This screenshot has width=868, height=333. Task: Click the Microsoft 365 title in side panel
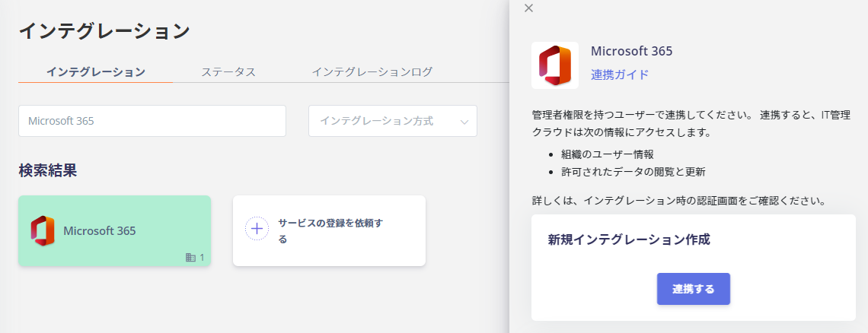click(x=632, y=52)
